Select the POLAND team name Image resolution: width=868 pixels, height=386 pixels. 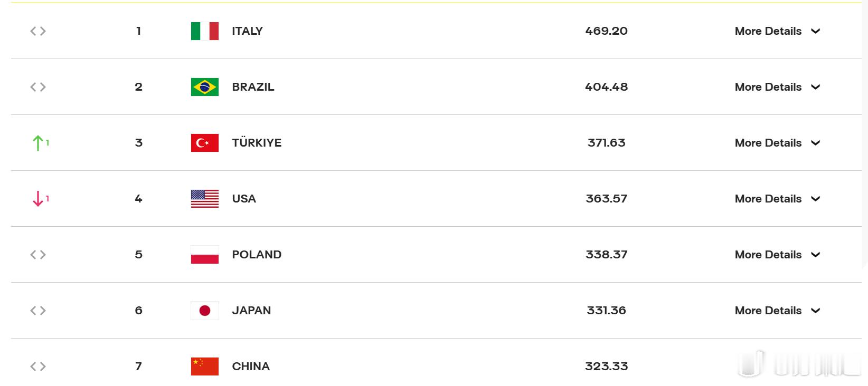257,255
